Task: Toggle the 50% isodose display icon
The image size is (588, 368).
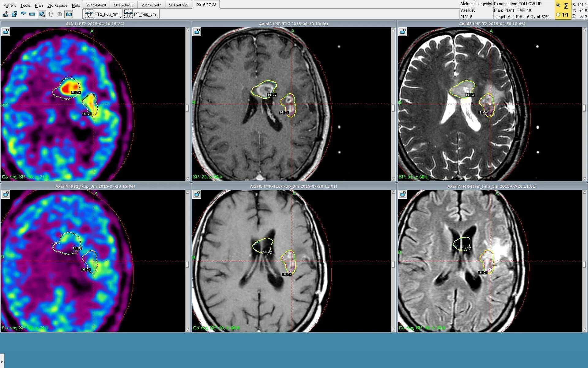Action: [42, 14]
